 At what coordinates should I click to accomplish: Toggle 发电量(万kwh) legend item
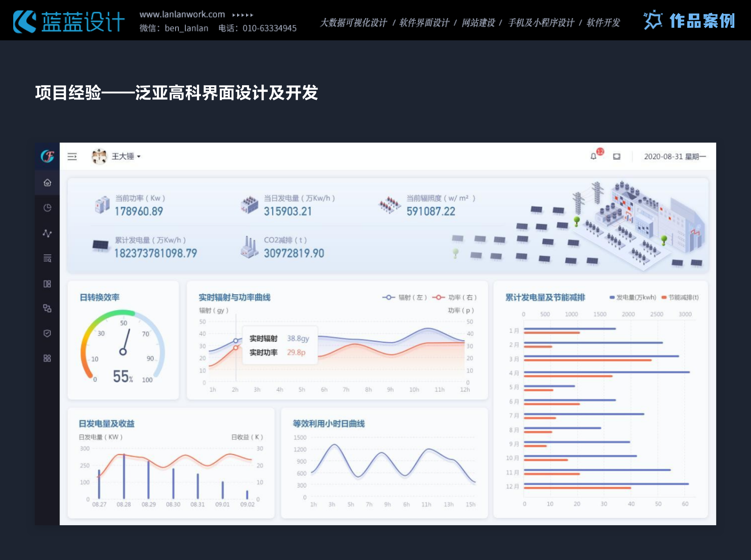[633, 297]
